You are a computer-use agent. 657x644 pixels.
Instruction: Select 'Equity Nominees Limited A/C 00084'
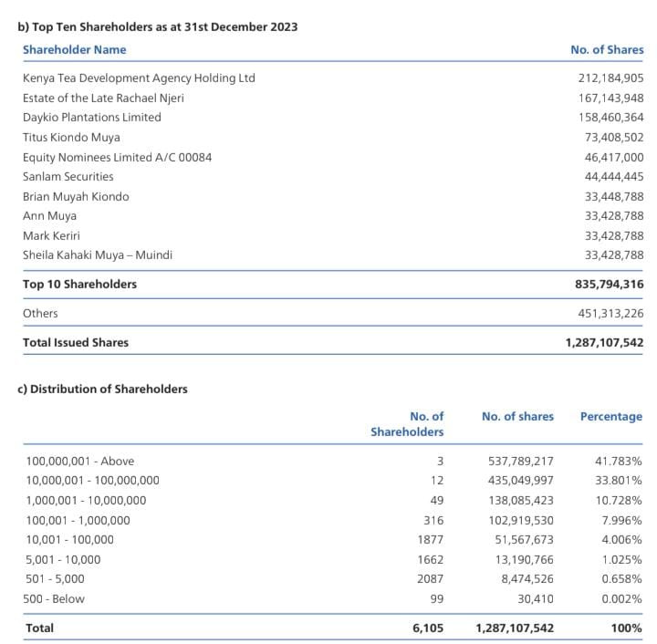(117, 158)
